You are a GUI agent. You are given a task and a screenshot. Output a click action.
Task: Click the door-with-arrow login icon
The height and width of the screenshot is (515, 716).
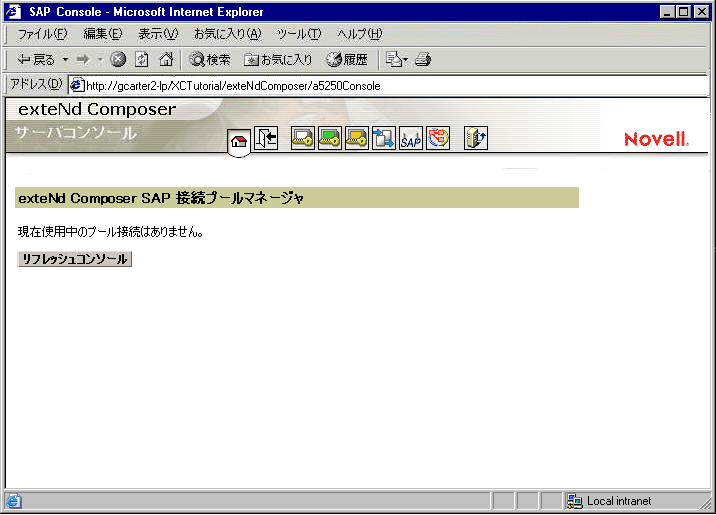266,138
